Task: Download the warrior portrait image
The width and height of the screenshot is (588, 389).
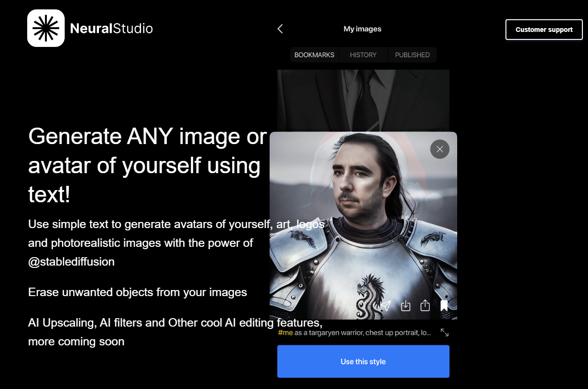Action: pos(406,306)
